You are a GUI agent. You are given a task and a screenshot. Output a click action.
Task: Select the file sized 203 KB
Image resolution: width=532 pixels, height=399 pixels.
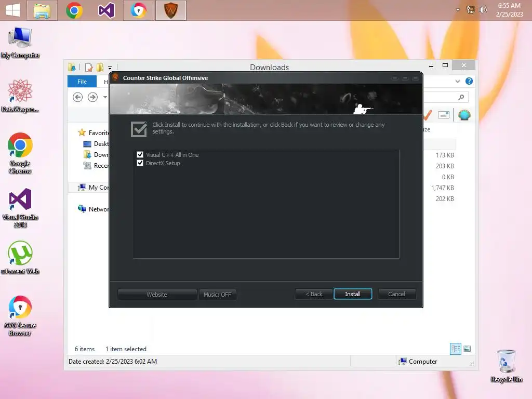[x=445, y=166]
